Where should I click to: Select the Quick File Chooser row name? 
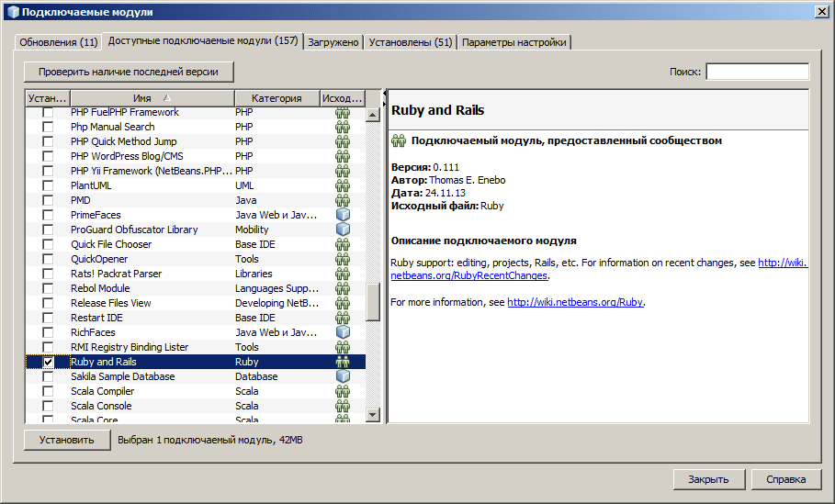click(x=111, y=244)
